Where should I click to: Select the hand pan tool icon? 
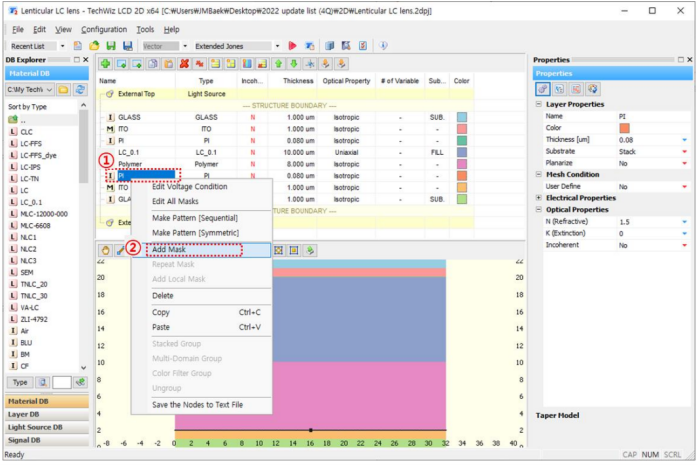(105, 250)
